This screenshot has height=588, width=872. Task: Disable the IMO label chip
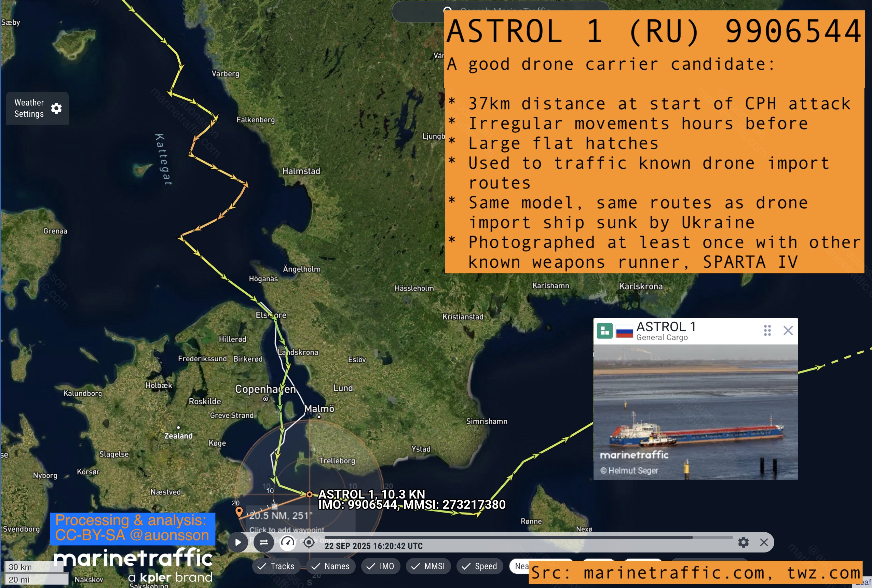point(380,566)
